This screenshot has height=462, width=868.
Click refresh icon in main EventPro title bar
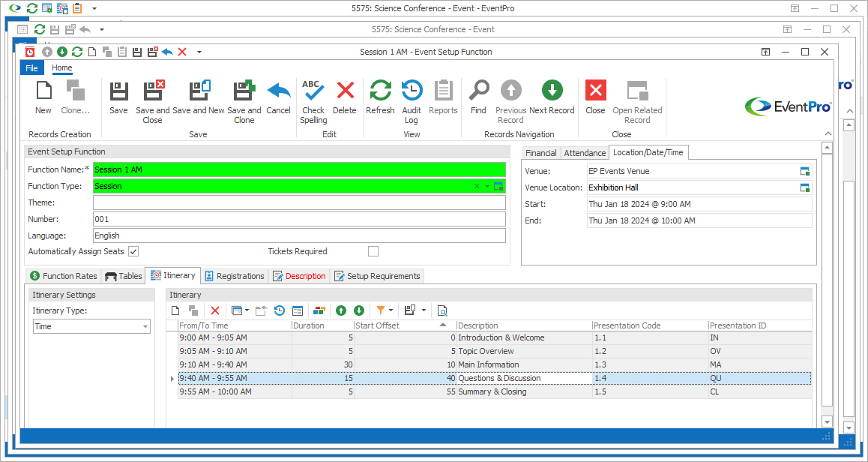pos(32,8)
